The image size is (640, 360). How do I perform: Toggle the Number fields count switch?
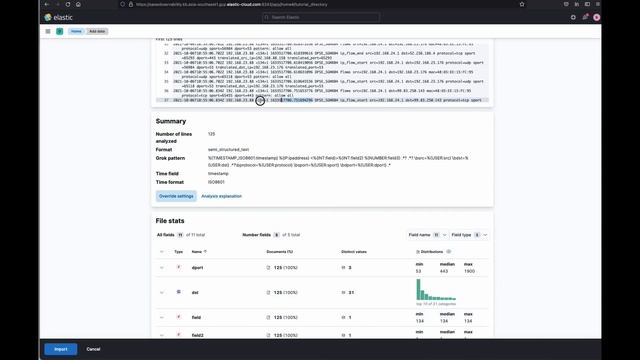[x=276, y=235]
